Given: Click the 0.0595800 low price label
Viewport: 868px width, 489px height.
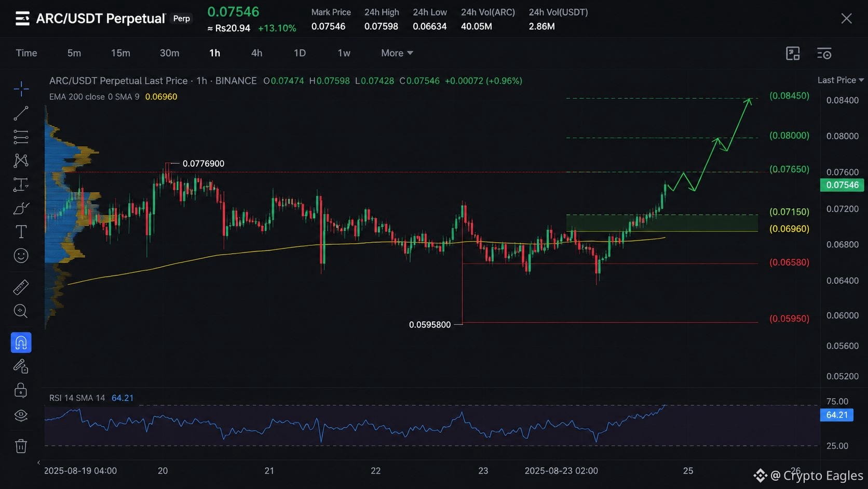Looking at the screenshot, I should click(x=430, y=325).
